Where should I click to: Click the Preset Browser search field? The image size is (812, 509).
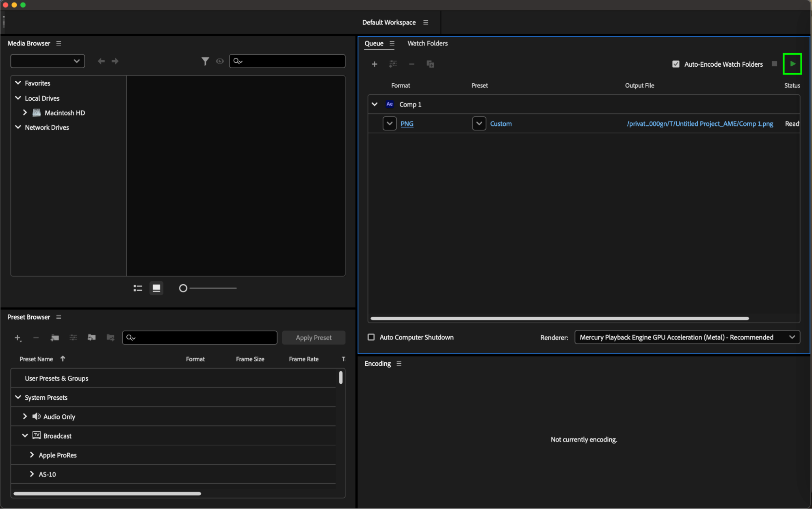coord(199,337)
